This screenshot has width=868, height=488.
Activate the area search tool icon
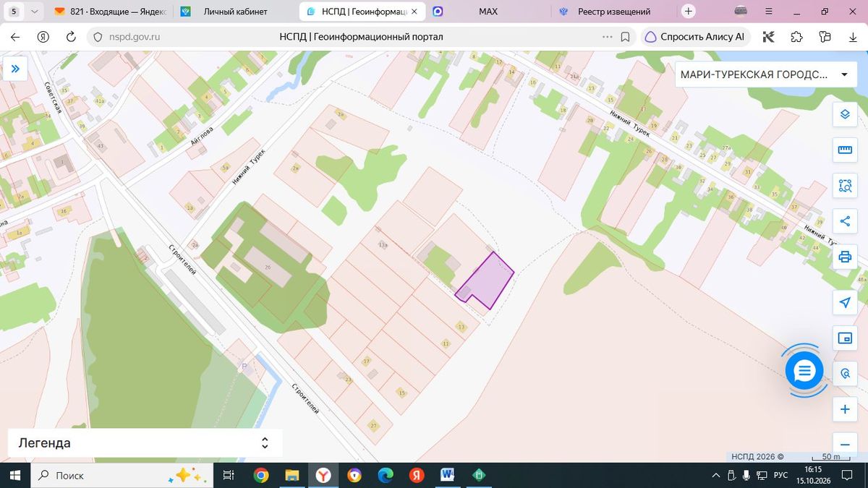pos(844,186)
